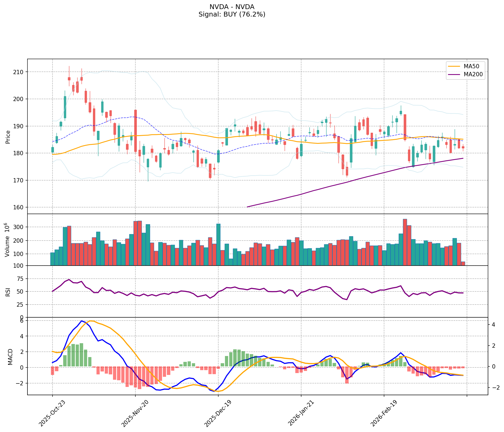
Task: Click the orange MA50 legend line swatch
Action: tap(454, 66)
